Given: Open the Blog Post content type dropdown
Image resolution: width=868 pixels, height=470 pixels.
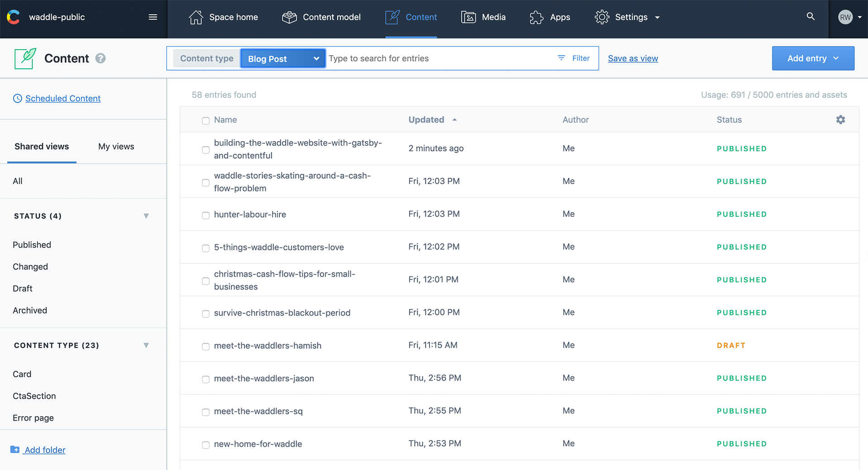Looking at the screenshot, I should click(283, 58).
